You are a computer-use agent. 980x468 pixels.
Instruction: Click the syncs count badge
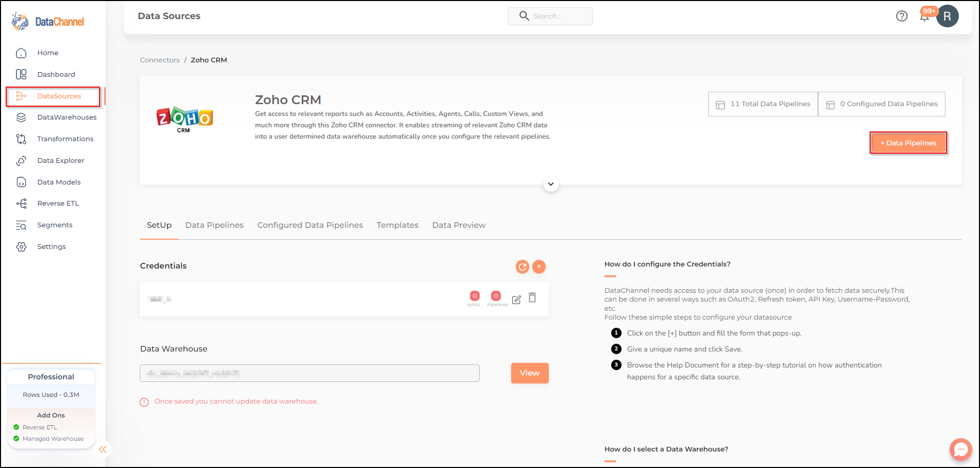475,296
